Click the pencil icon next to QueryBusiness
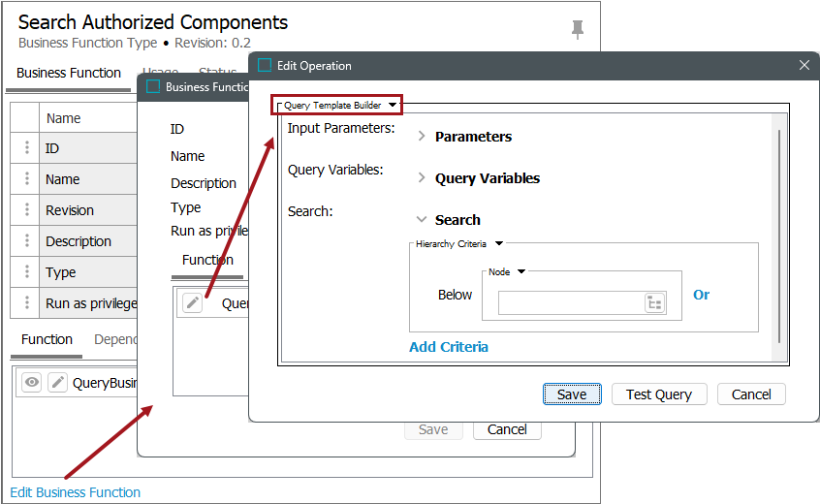Viewport: 820px width, 504px height. tap(58, 383)
